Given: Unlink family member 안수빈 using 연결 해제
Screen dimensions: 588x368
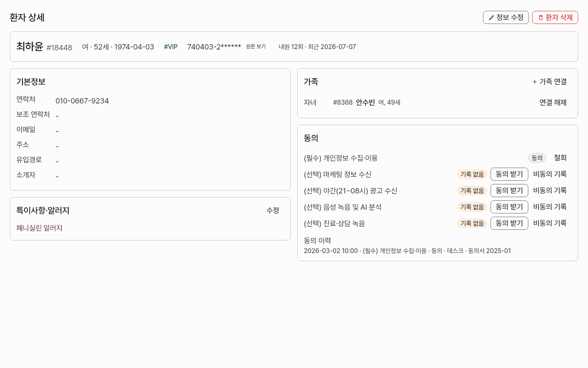Looking at the screenshot, I should pyautogui.click(x=553, y=103).
